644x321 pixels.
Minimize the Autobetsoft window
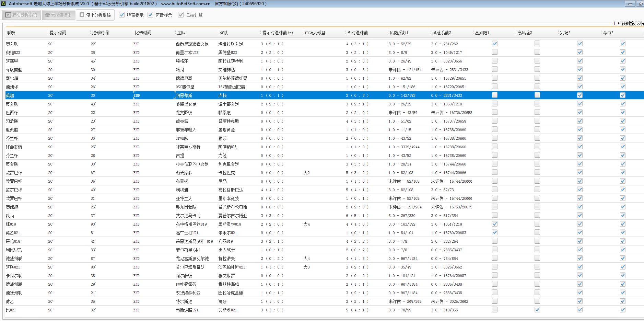(630, 4)
